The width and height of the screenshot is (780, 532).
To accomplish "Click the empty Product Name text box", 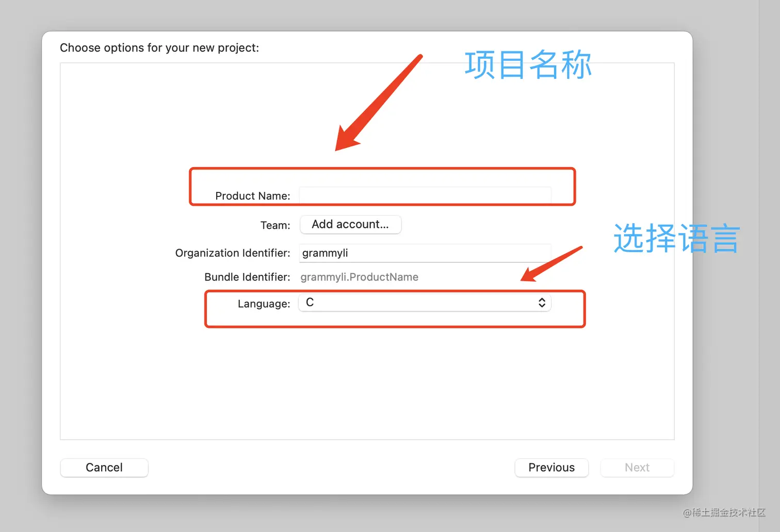I will (x=424, y=196).
